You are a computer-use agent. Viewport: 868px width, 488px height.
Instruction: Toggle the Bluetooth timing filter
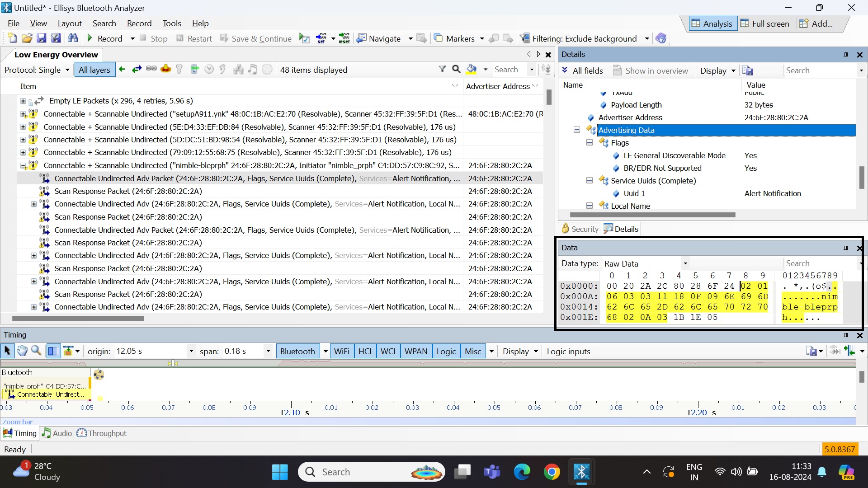[297, 351]
